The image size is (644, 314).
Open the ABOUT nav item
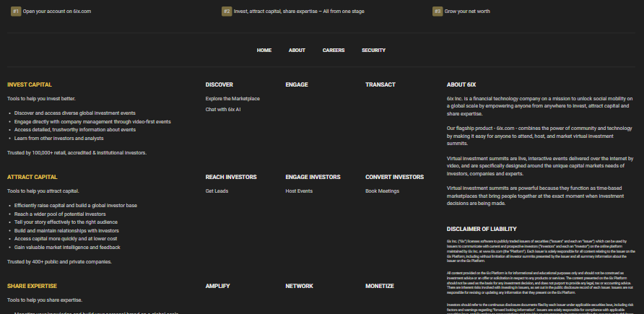(297, 51)
